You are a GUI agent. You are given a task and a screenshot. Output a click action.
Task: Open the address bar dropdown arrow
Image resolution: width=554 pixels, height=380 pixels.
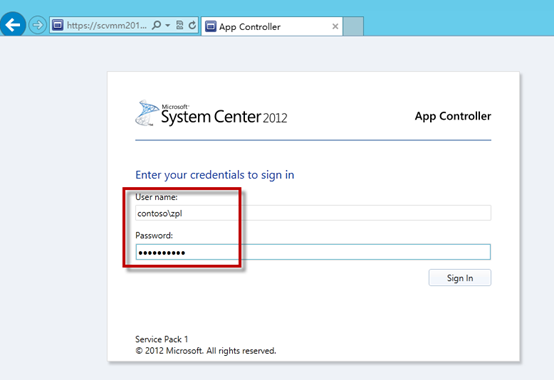coord(168,25)
